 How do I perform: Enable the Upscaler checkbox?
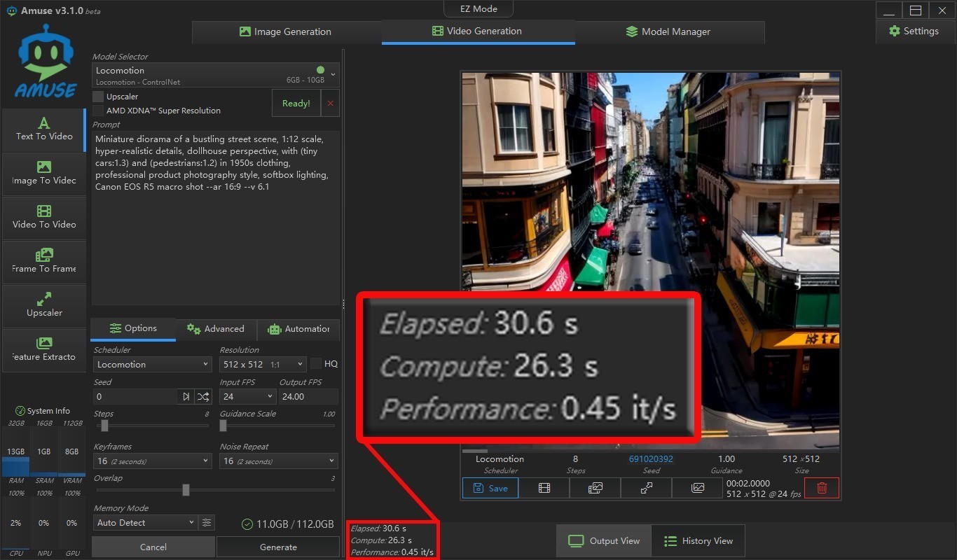coord(99,97)
